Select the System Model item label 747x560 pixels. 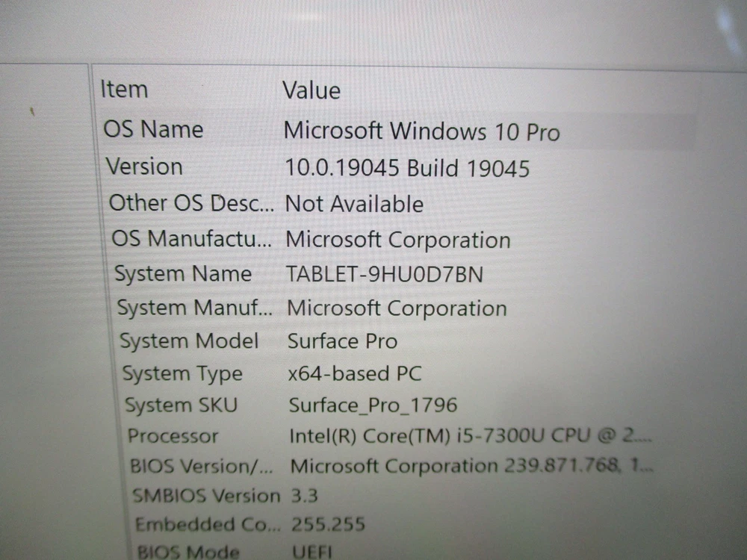click(x=189, y=341)
